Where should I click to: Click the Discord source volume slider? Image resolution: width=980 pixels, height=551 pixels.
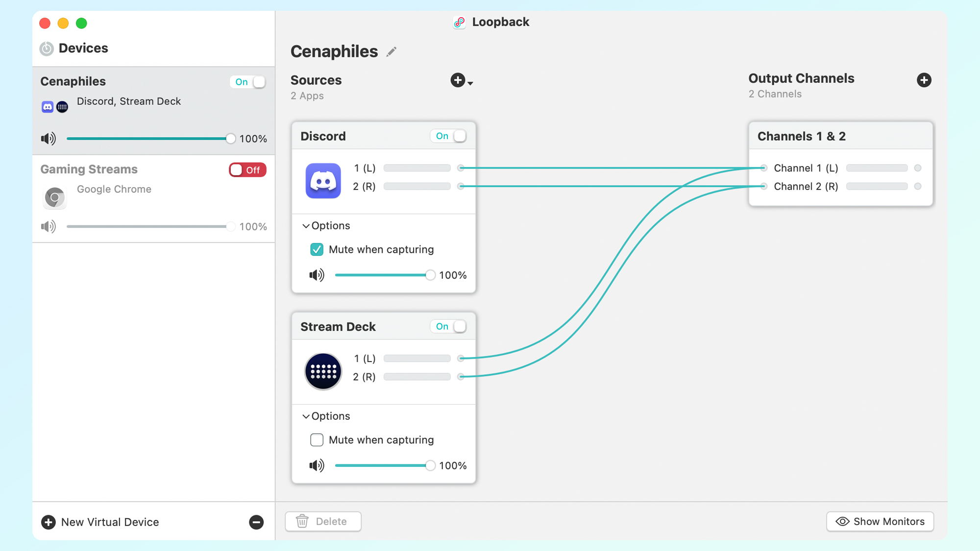click(385, 275)
